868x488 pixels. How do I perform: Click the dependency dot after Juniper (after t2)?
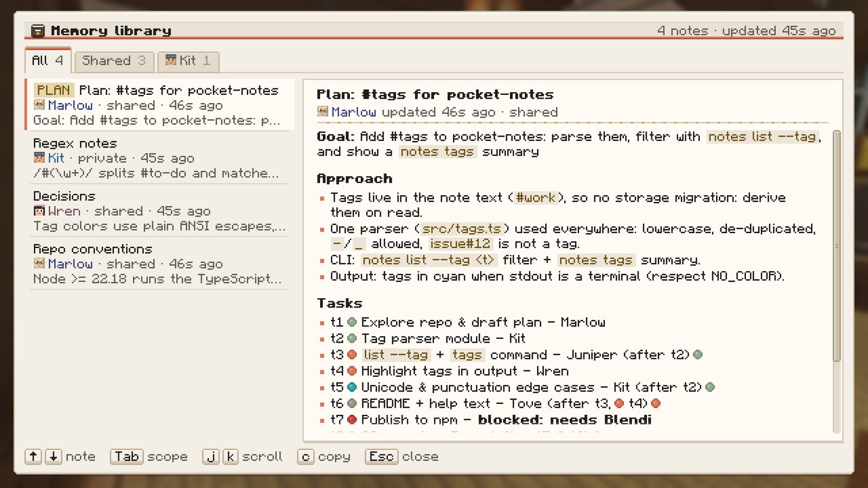(698, 355)
